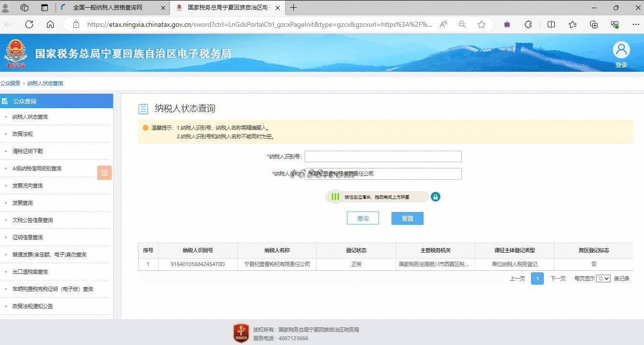
Task: Open the profile avatar icon in title bar
Action: pyautogui.click(x=6, y=8)
